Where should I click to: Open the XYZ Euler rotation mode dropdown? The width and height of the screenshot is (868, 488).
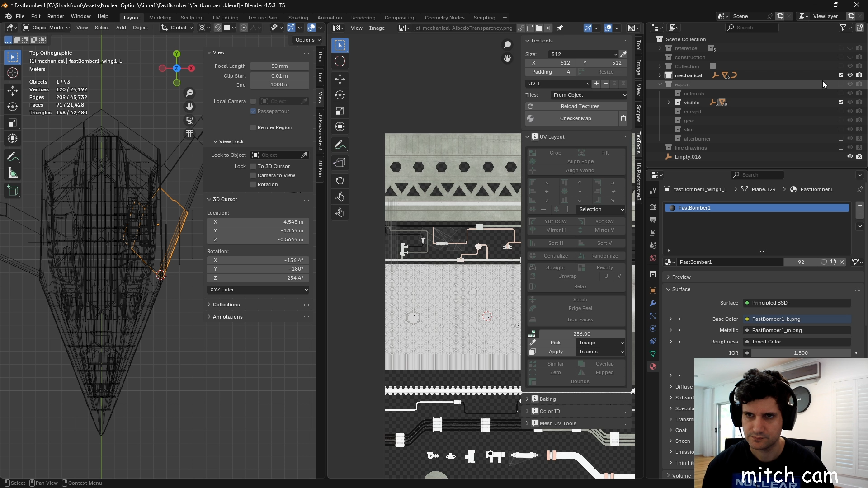click(258, 290)
